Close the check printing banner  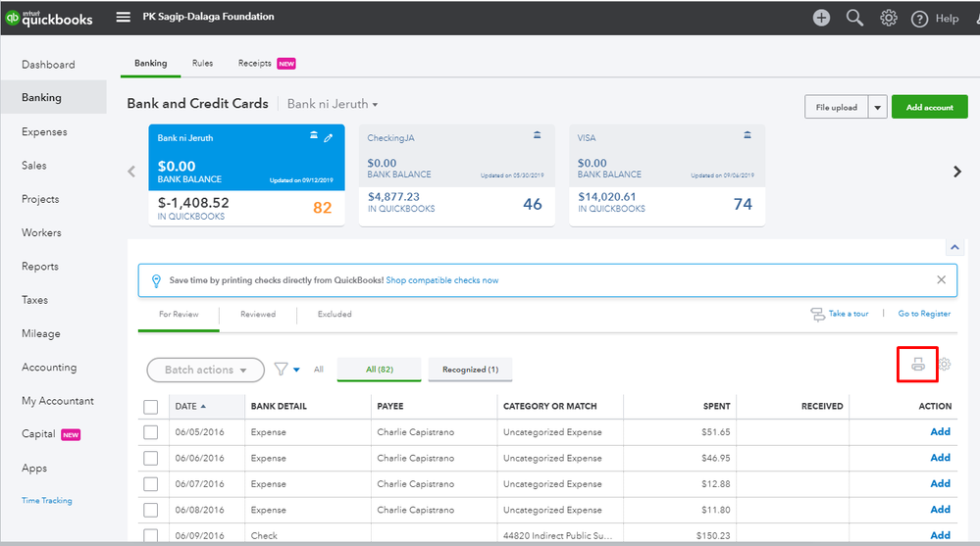click(x=941, y=280)
